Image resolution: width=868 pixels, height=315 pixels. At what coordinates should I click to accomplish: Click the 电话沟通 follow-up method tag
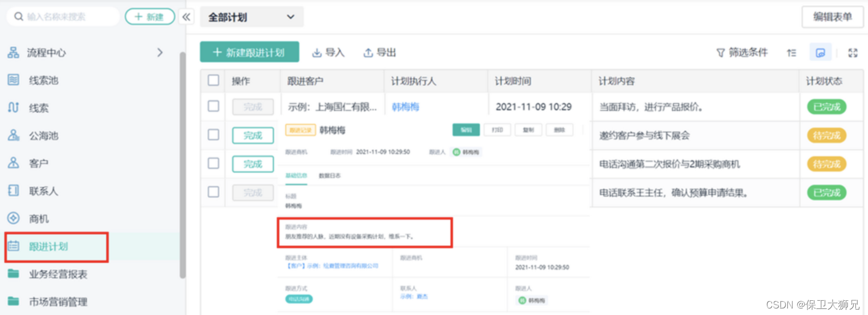point(299,299)
